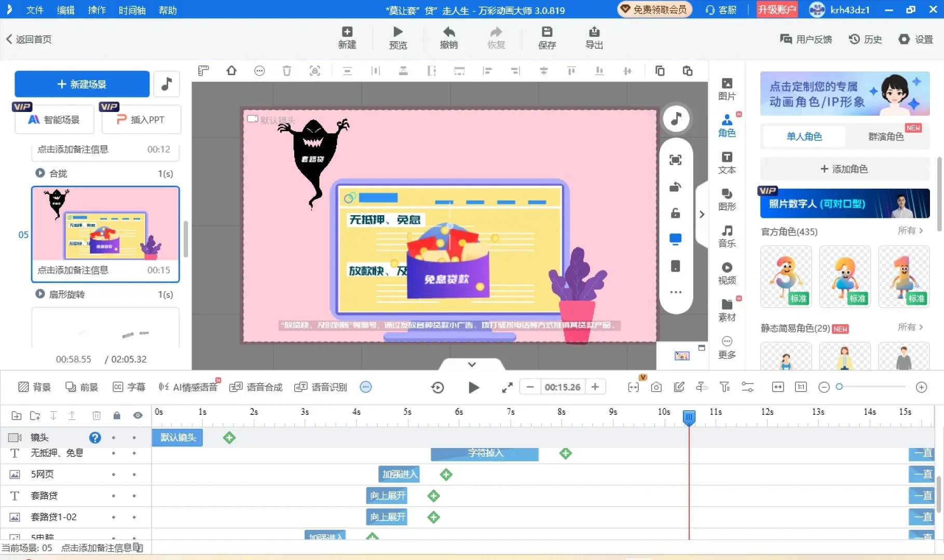Expand the 所有 dropdown for 静态简易角色
944x560 pixels.
point(910,327)
